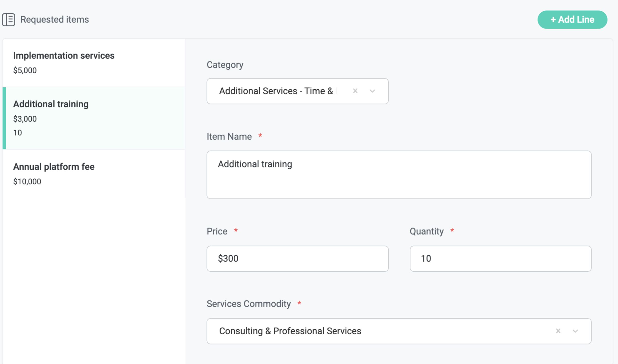The width and height of the screenshot is (618, 364).
Task: Click into the Item Name text area
Action: pos(398,175)
